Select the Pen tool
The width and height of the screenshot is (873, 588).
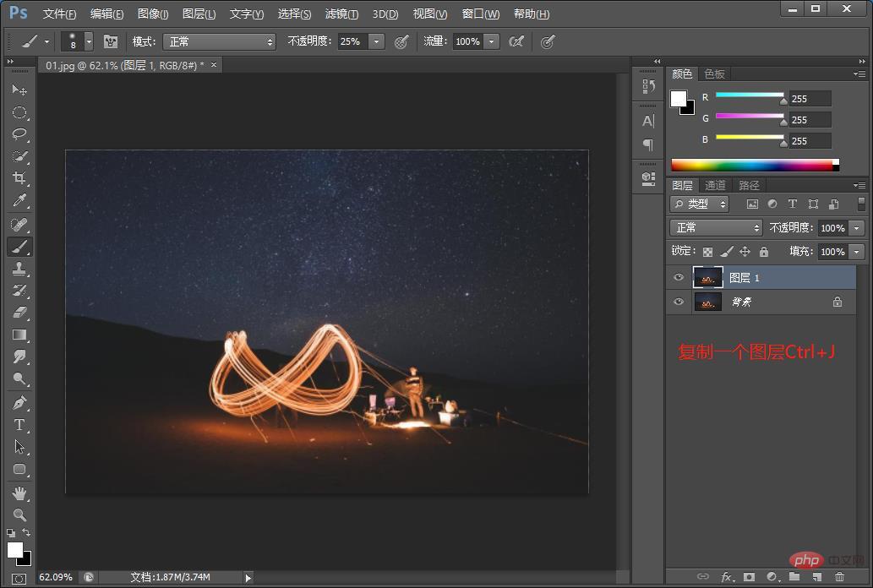point(19,403)
